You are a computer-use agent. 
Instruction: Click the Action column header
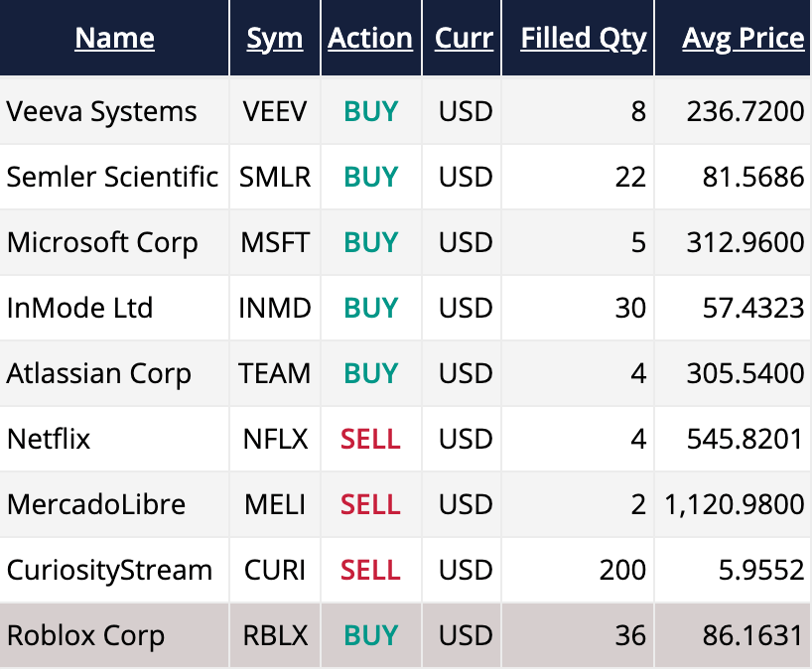(370, 39)
